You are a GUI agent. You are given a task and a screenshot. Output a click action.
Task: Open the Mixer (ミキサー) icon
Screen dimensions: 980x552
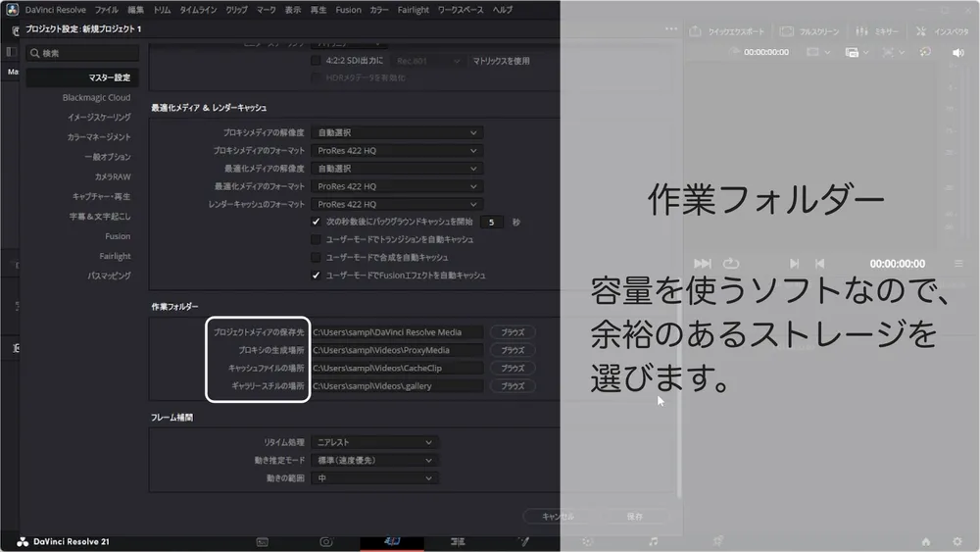[x=861, y=31]
